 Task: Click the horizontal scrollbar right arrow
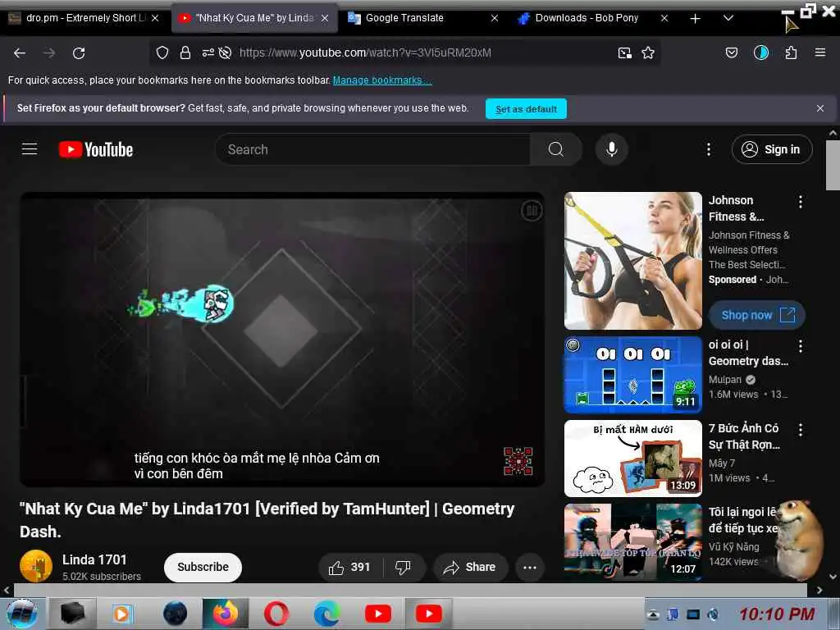tap(819, 590)
